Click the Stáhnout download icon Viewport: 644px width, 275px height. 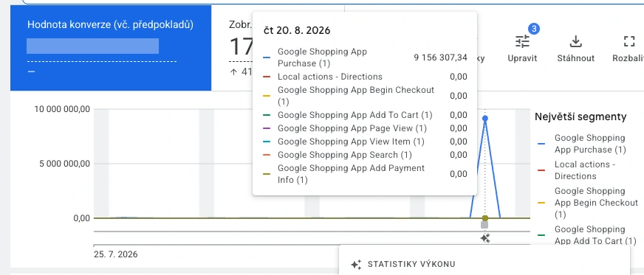[575, 42]
